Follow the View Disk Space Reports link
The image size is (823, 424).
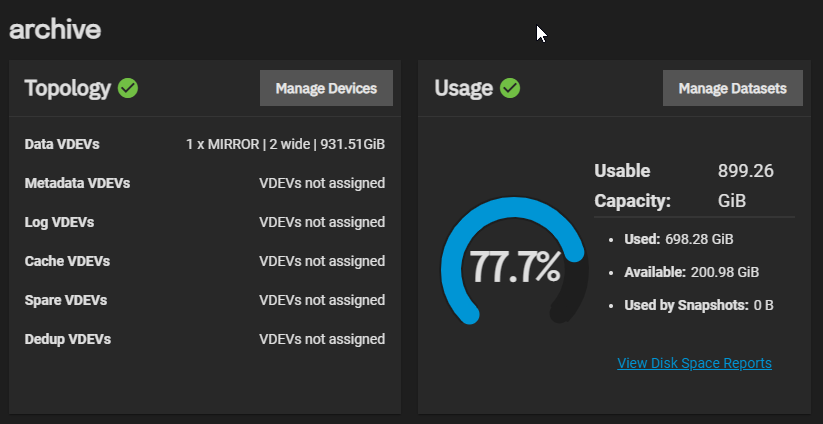click(x=694, y=363)
